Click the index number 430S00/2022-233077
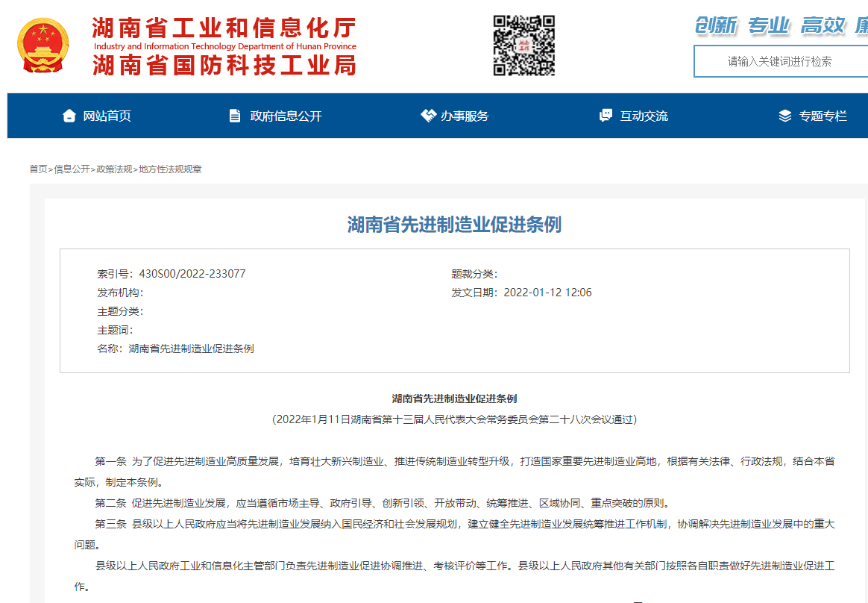868x603 pixels. pyautogui.click(x=192, y=274)
